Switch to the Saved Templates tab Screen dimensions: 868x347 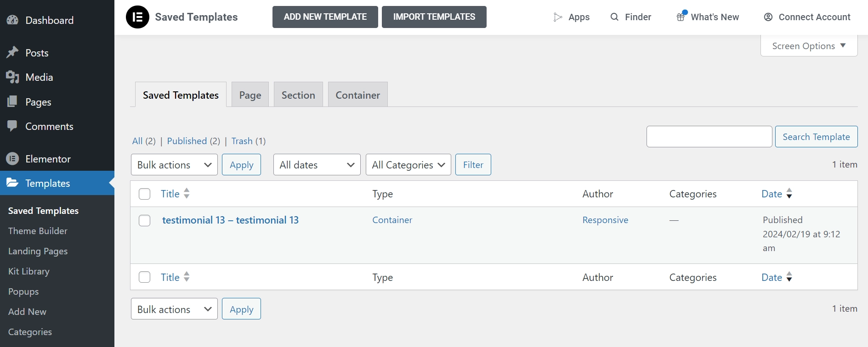[181, 95]
